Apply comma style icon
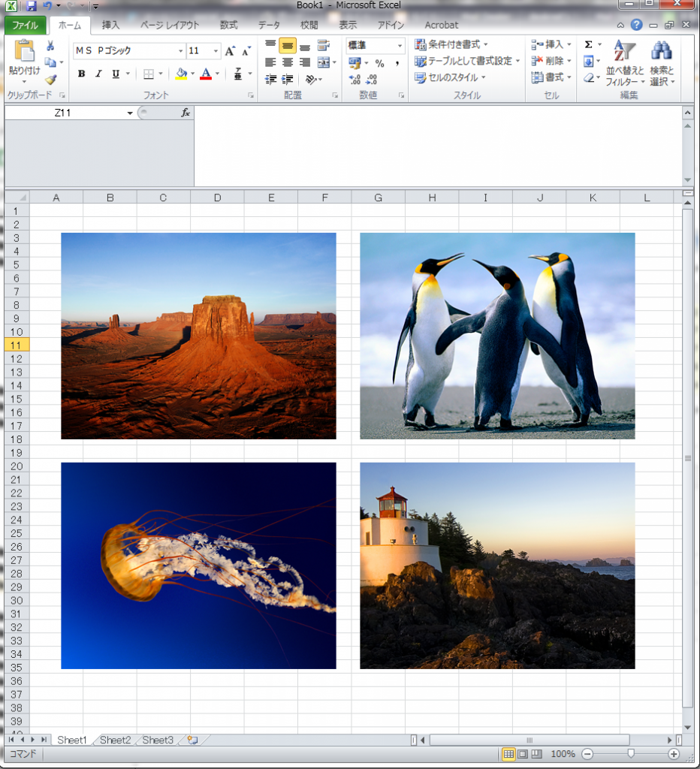700x769 pixels. [x=397, y=63]
